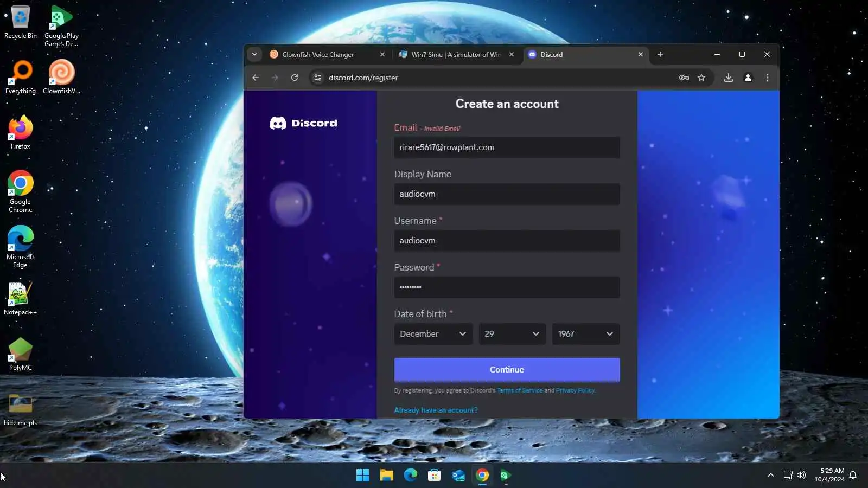Open Notepad++ desktop shortcut
The height and width of the screenshot is (488, 868).
(x=21, y=299)
